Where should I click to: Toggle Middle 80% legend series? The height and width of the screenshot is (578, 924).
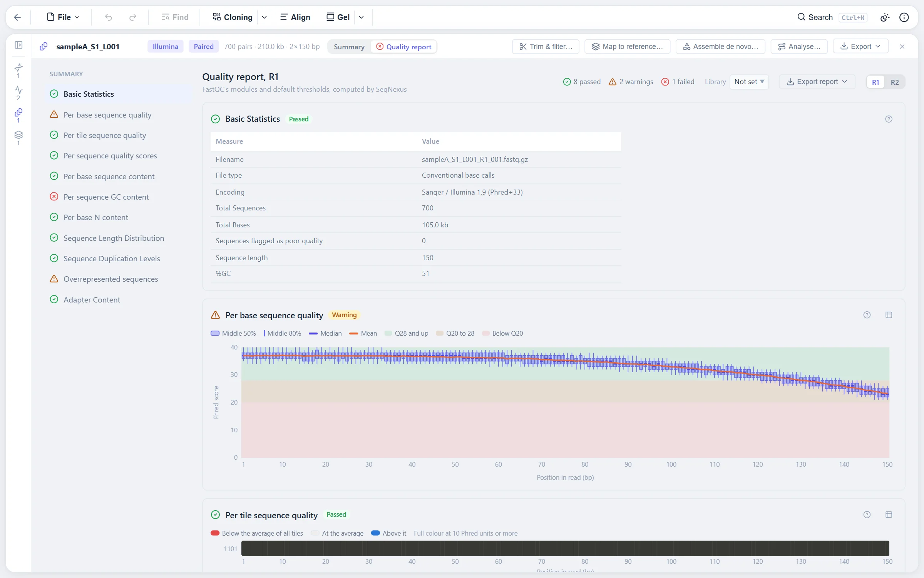tap(282, 333)
